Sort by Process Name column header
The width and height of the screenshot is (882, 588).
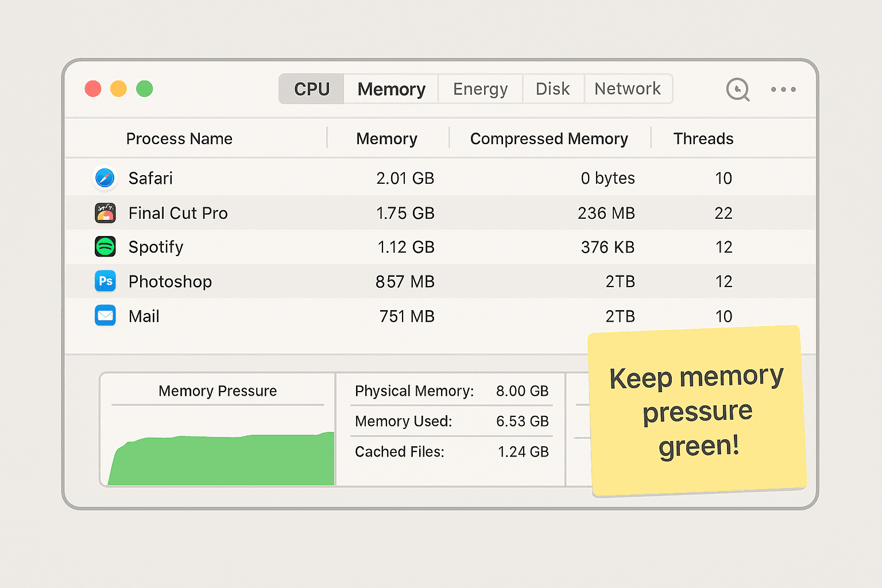coord(179,139)
